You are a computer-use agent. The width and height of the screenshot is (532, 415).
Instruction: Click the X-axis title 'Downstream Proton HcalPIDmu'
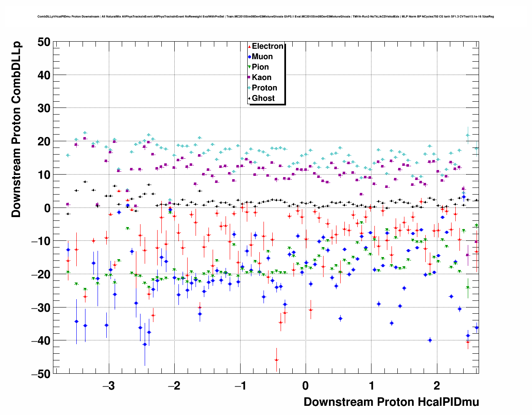click(x=391, y=402)
